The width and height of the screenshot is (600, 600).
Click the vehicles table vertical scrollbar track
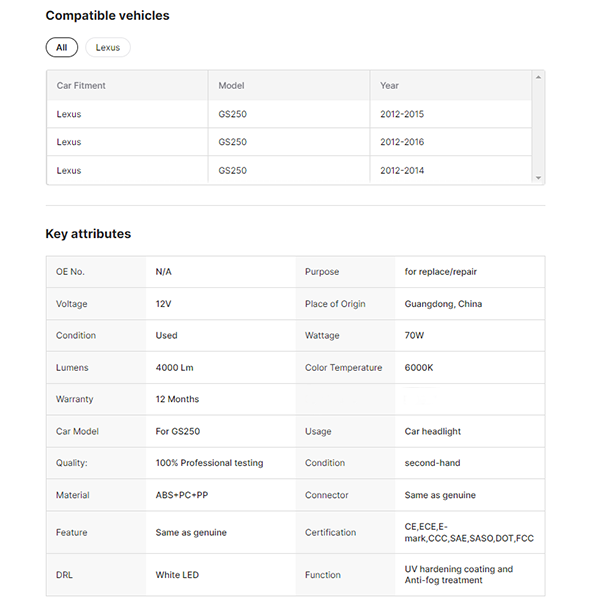point(539,130)
